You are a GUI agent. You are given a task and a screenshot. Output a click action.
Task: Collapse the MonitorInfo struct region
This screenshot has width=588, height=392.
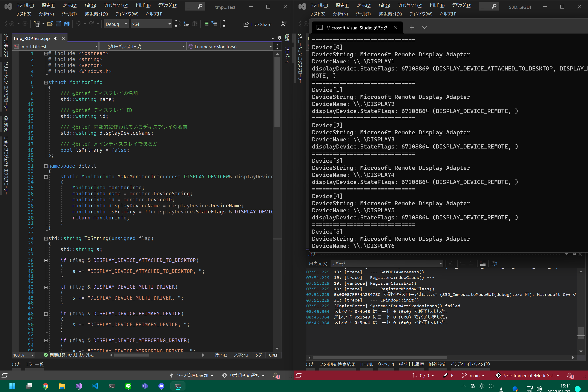tap(46, 82)
